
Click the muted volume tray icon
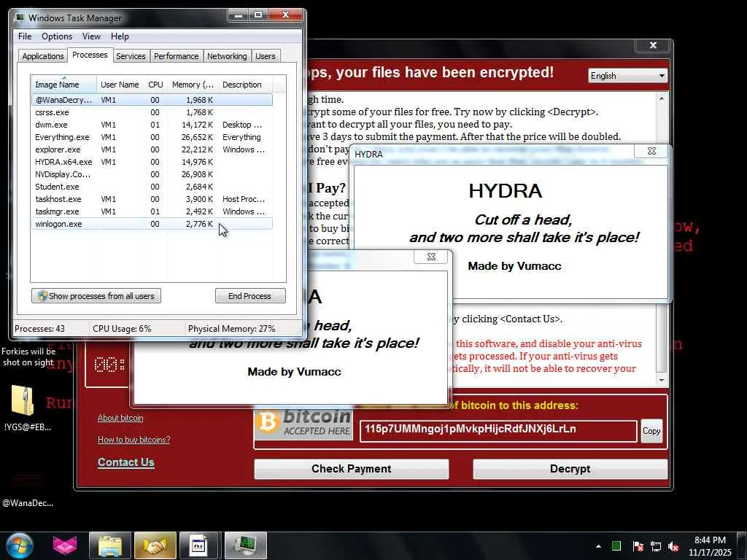coord(673,546)
